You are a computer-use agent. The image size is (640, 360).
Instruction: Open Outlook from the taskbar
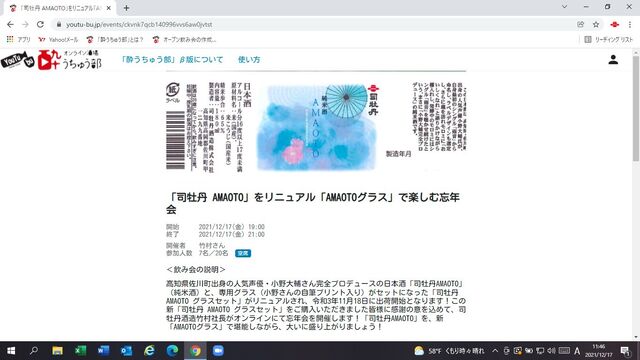pyautogui.click(x=126, y=351)
